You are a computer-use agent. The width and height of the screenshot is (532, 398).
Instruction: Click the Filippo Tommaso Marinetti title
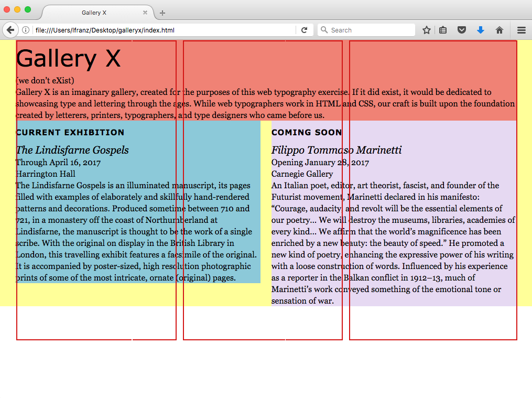coord(336,150)
